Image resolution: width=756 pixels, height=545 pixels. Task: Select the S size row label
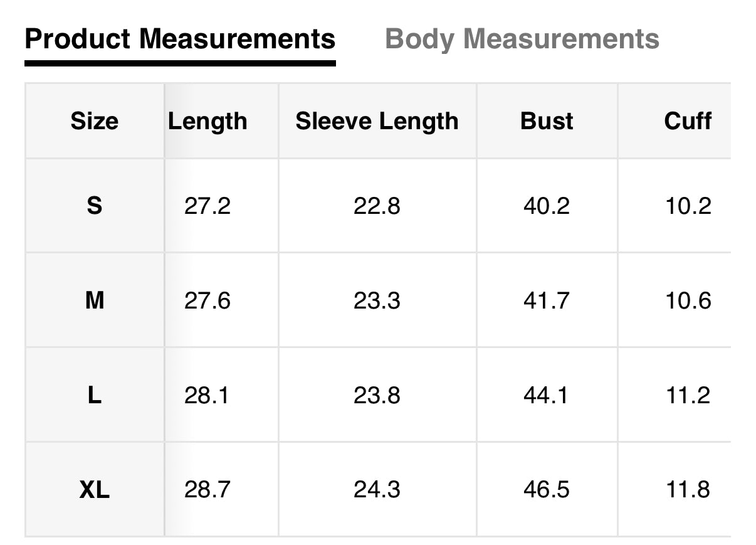(94, 206)
